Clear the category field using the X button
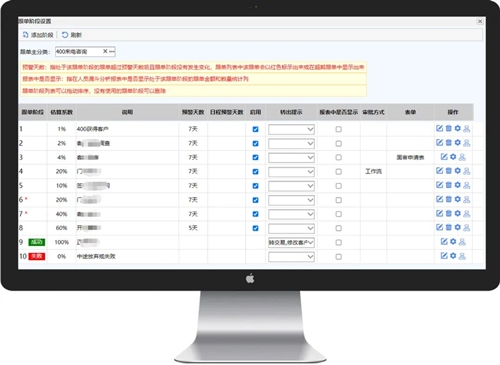Screen dimensions: 500x365 point(105,51)
